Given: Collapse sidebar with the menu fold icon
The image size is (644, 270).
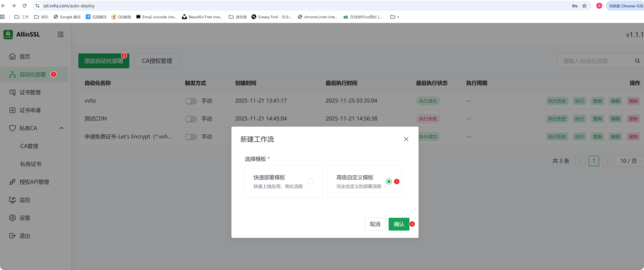Looking at the screenshot, I should point(61,34).
